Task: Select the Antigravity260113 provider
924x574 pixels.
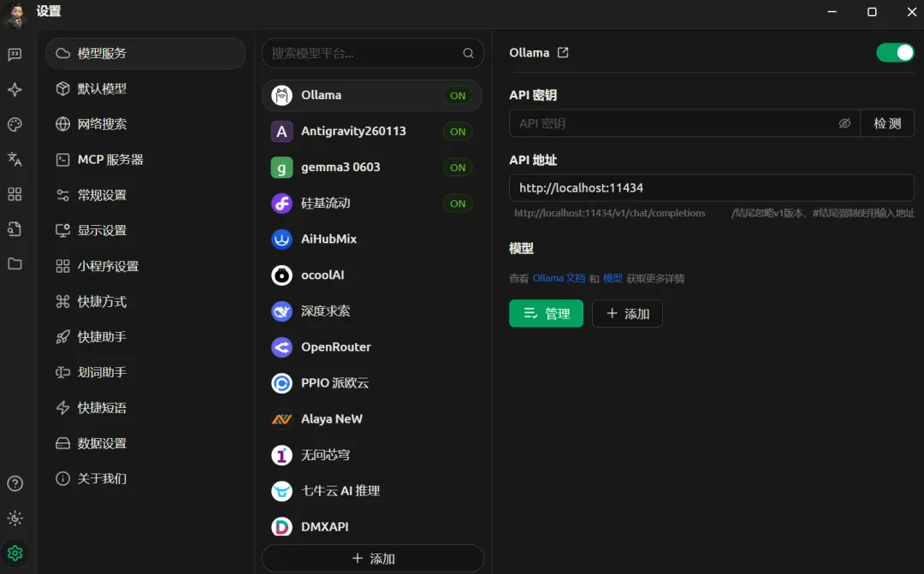Action: point(372,131)
